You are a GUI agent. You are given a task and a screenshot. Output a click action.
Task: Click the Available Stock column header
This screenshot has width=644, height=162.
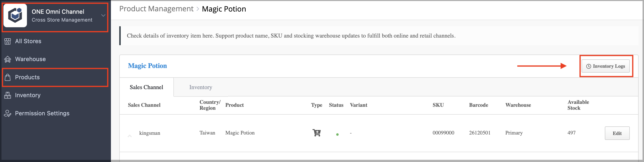coord(578,105)
